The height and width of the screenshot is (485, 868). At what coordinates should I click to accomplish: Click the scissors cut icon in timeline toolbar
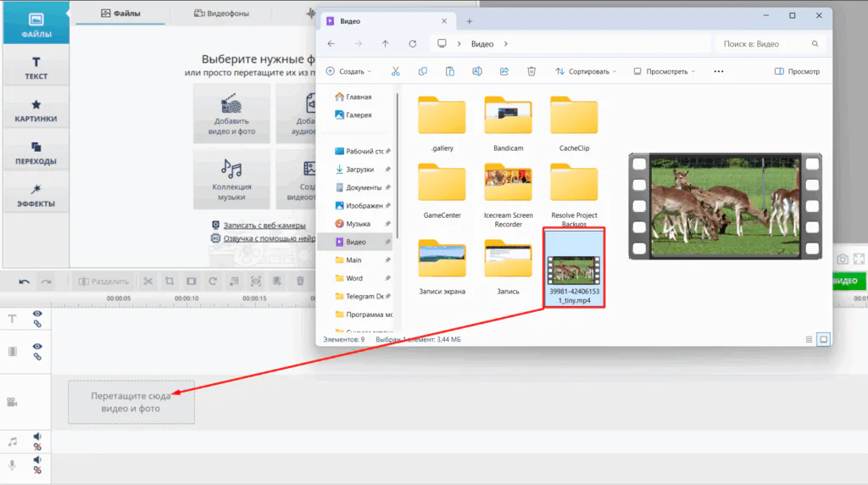point(147,282)
